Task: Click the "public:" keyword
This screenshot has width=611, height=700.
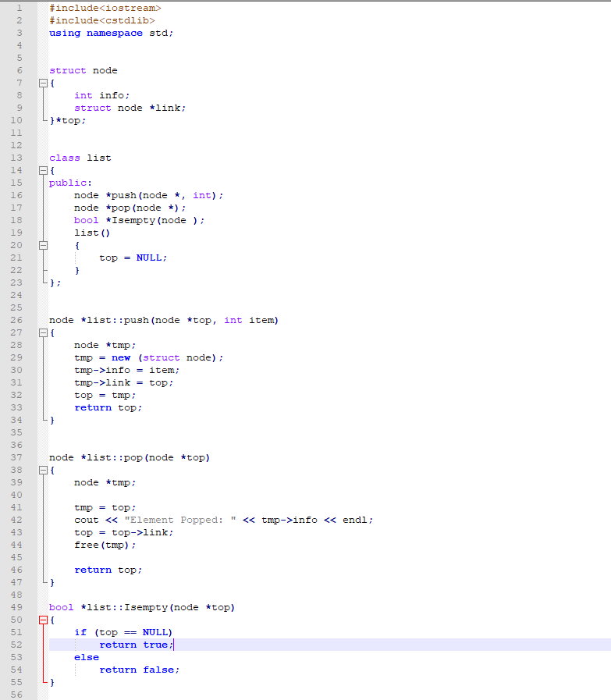Action: click(x=70, y=183)
